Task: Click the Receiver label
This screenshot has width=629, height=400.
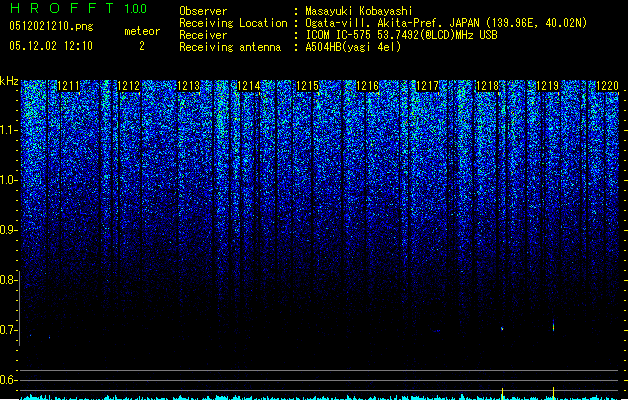Action: tap(203, 35)
